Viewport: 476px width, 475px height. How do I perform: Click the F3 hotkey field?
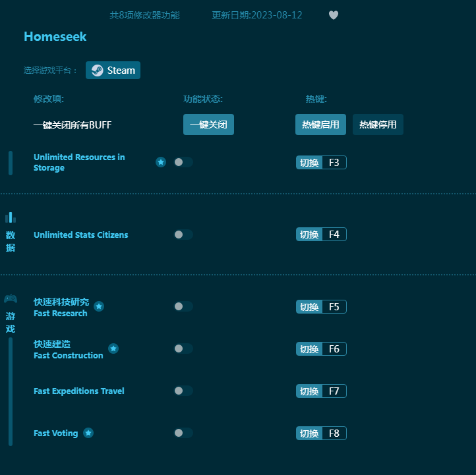point(334,163)
